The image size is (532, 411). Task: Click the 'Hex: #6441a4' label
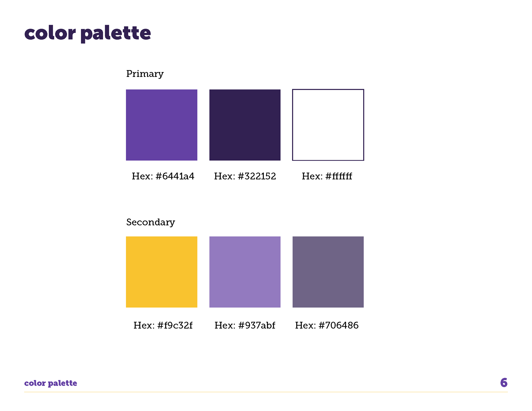point(163,176)
